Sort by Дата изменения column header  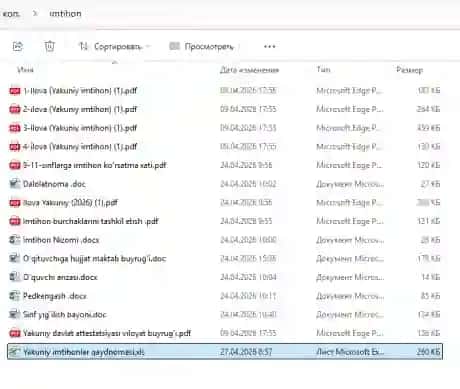[x=249, y=70]
